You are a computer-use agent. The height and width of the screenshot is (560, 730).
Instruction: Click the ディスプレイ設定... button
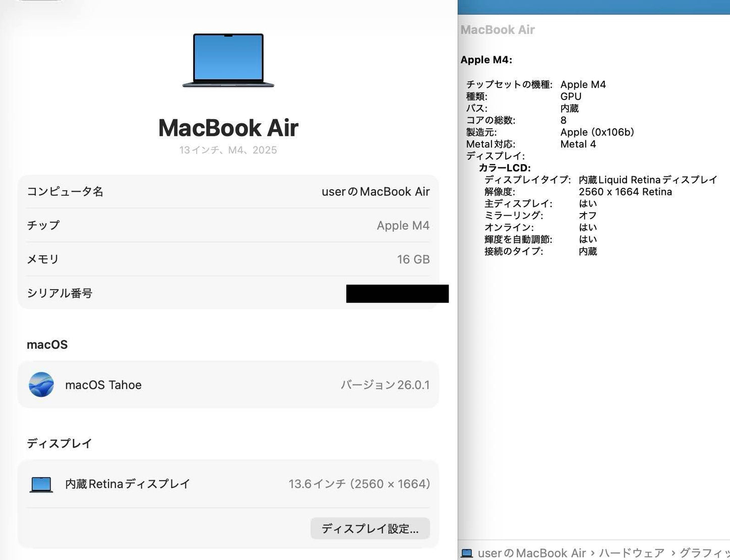[x=370, y=528]
